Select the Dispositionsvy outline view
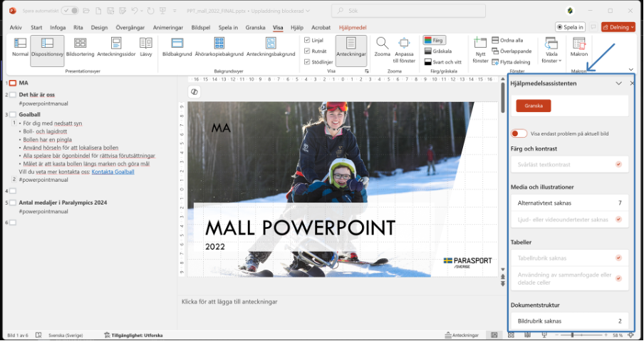644x341 pixels. (47, 50)
